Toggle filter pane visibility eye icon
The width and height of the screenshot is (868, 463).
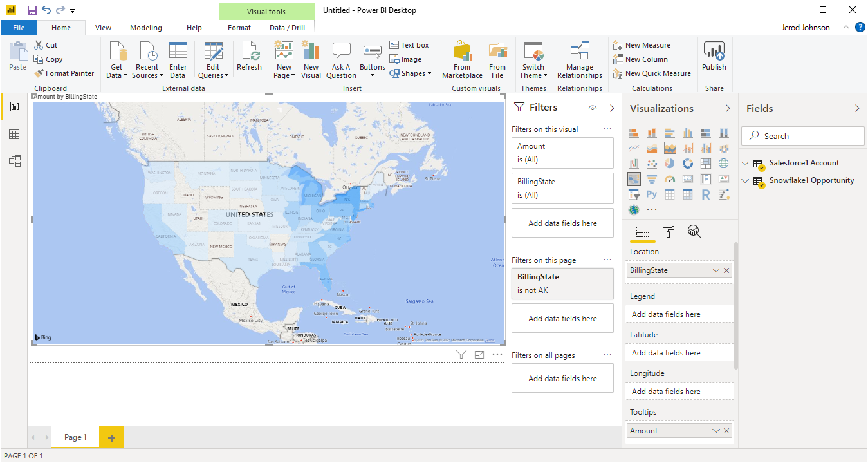point(593,108)
